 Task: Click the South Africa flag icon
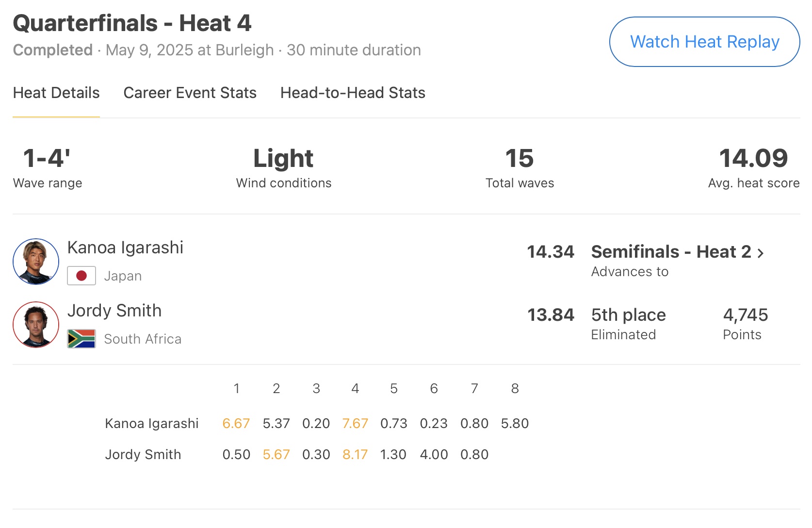81,339
